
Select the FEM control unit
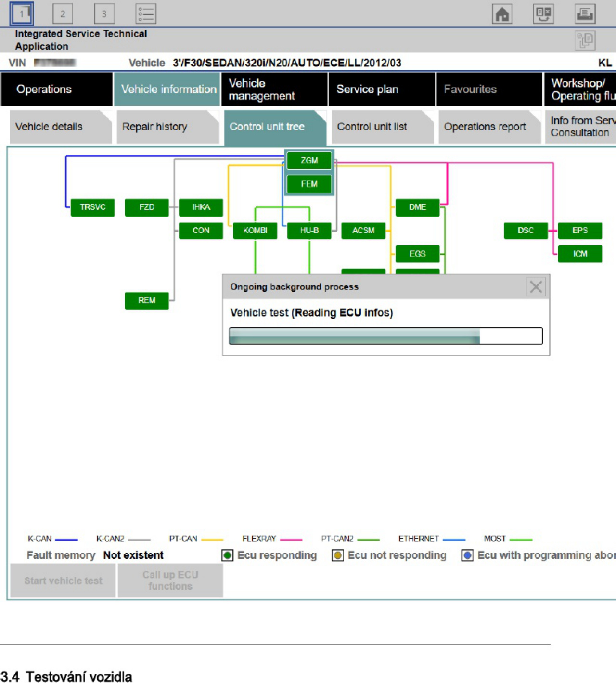click(x=309, y=184)
